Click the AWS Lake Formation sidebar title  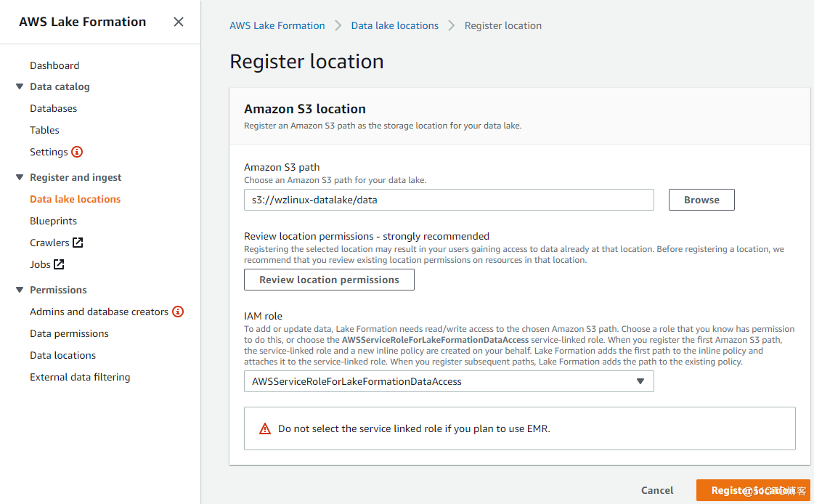click(x=83, y=22)
